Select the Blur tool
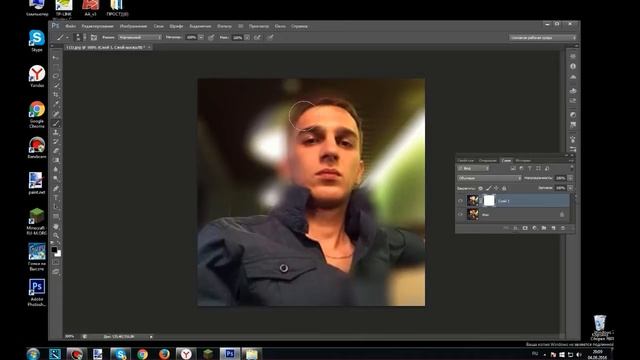 [x=56, y=169]
